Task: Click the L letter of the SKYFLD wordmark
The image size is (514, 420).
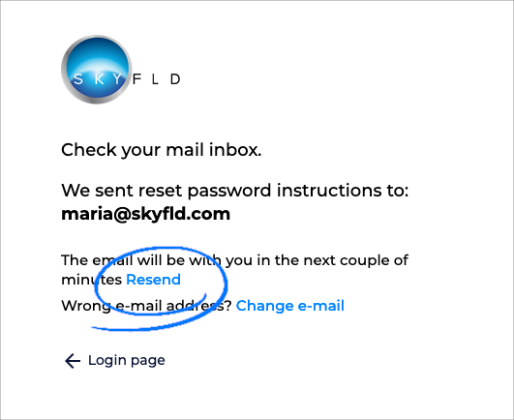Action: tap(155, 79)
